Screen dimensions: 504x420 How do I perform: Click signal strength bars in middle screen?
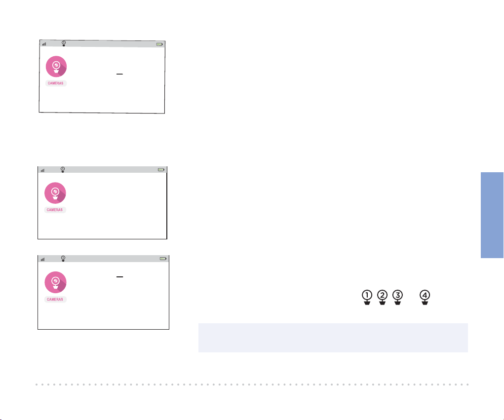[x=43, y=170]
